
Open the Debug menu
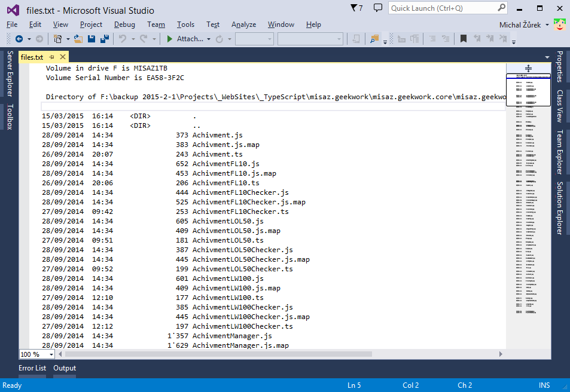[x=124, y=24]
